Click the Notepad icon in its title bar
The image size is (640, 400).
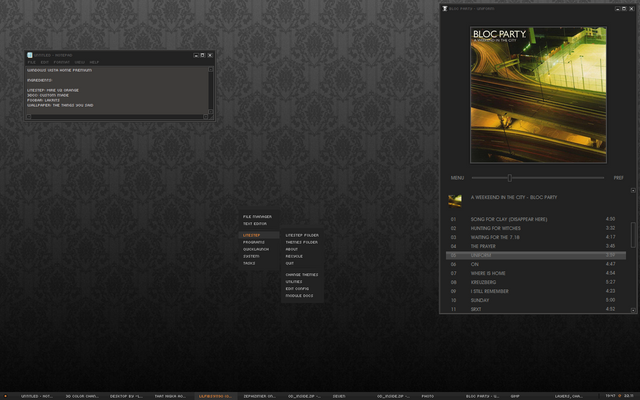point(30,55)
